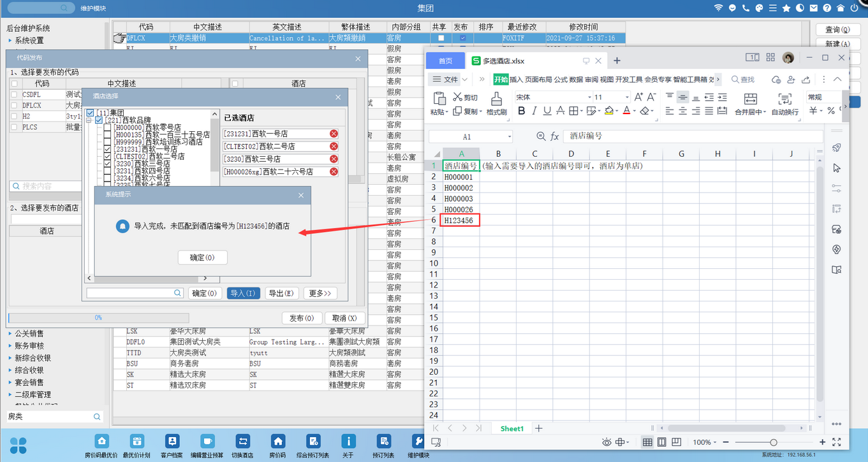Viewport: 868px width, 462px height.
Task: Switch to the 公式 ribbon tab
Action: tap(560, 80)
